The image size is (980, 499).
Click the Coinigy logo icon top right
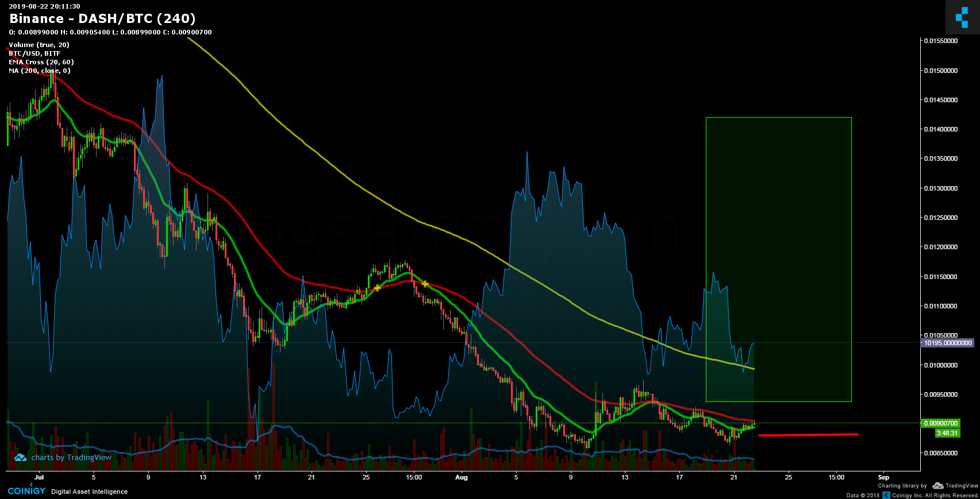point(962,17)
